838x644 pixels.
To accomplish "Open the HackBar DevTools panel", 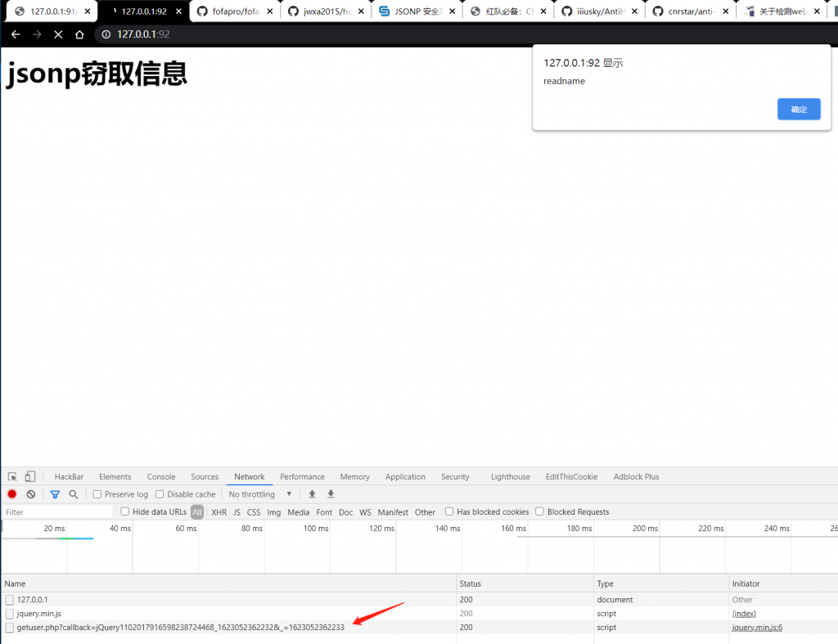I will point(69,477).
